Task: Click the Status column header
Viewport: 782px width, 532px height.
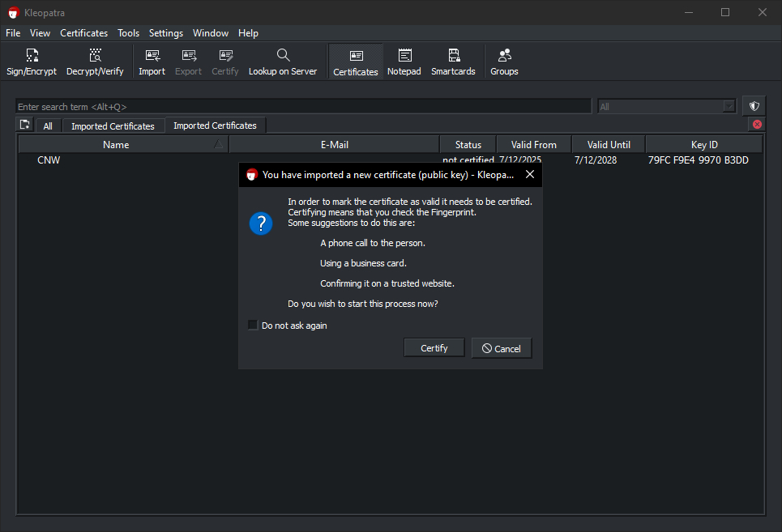Action: (x=468, y=144)
